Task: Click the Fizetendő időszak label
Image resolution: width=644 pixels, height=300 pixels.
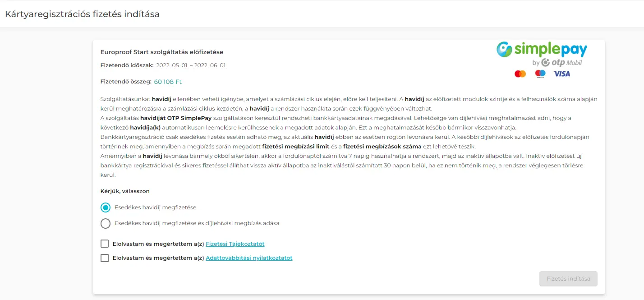Action: 127,65
